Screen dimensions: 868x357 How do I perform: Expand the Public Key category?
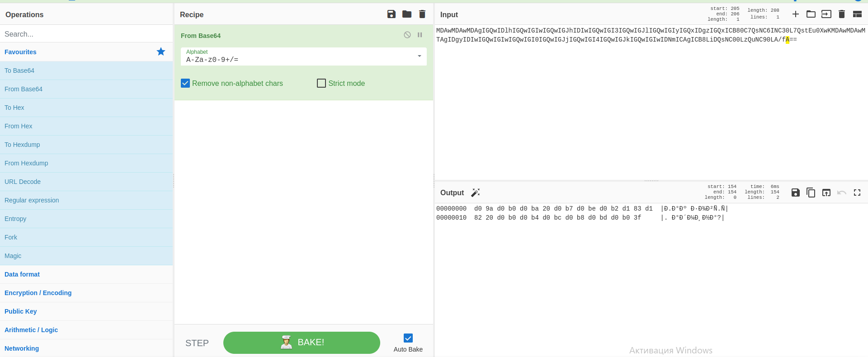pyautogui.click(x=86, y=311)
